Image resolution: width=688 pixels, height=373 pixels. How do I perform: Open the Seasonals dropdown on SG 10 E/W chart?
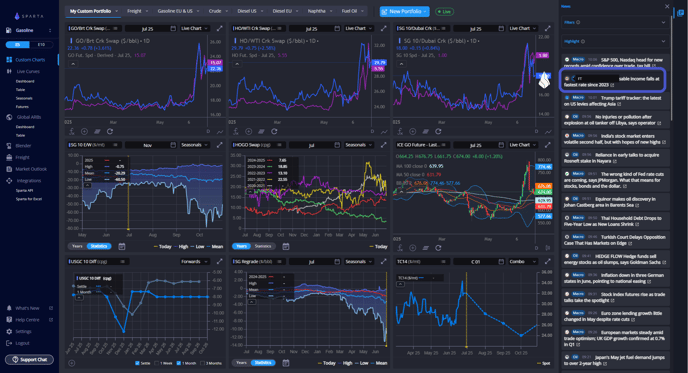tap(194, 145)
